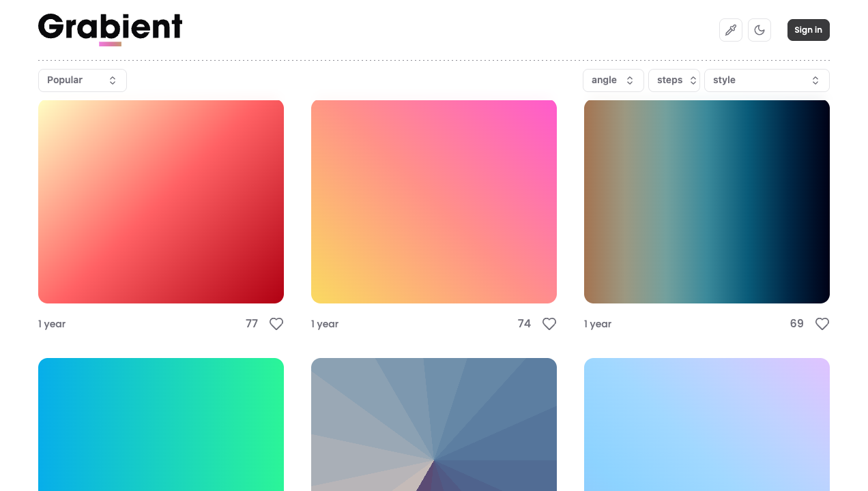Viewport: 868px width, 491px height.
Task: Select the gray-blue conic gradient card
Action: point(434,424)
